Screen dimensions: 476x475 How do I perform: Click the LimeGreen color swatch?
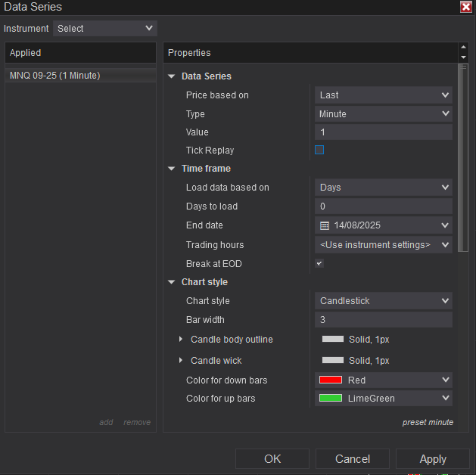pyautogui.click(x=331, y=398)
